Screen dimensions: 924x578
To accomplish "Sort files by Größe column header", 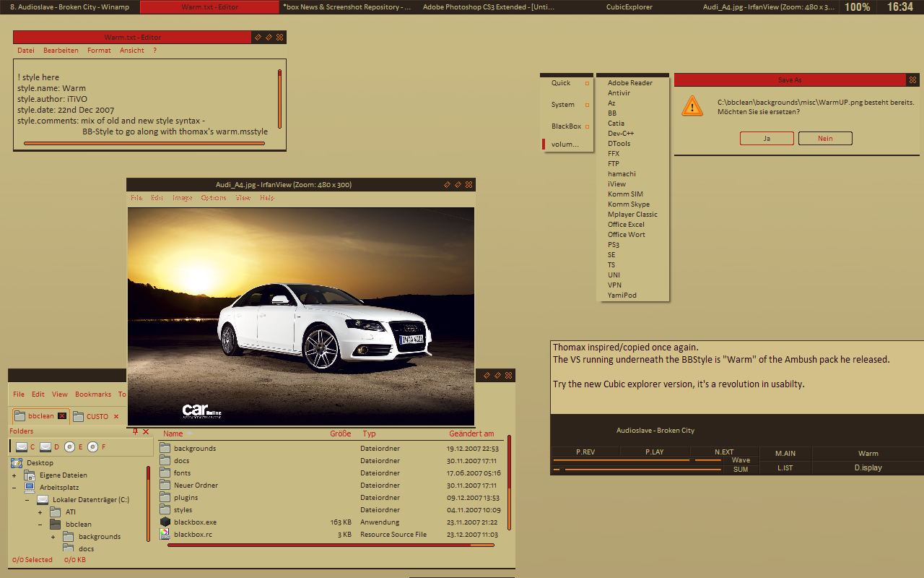I will [x=341, y=433].
